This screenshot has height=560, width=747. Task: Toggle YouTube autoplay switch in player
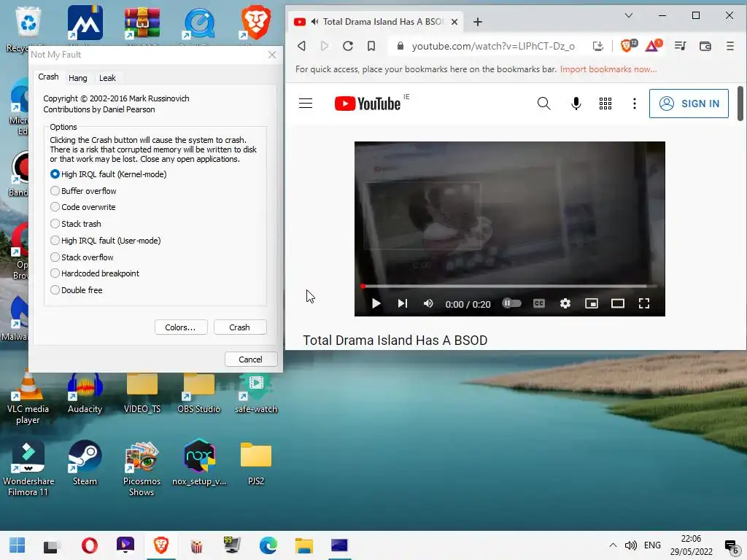pyautogui.click(x=511, y=303)
